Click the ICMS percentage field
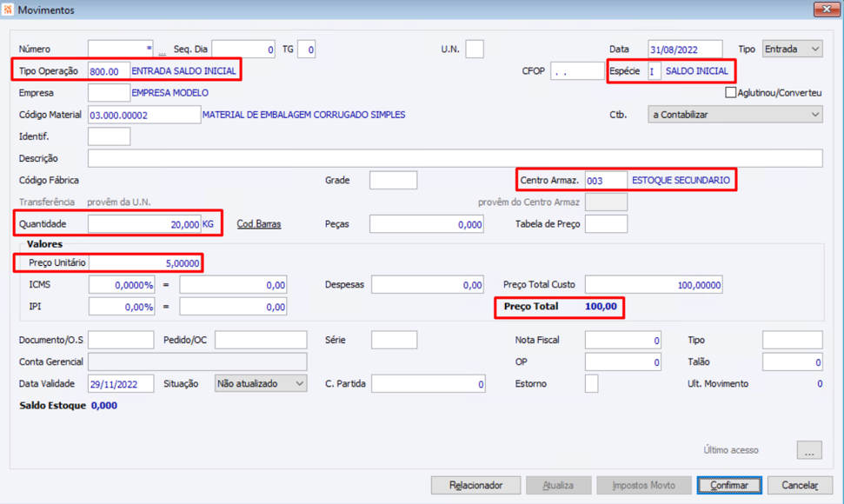 [121, 284]
